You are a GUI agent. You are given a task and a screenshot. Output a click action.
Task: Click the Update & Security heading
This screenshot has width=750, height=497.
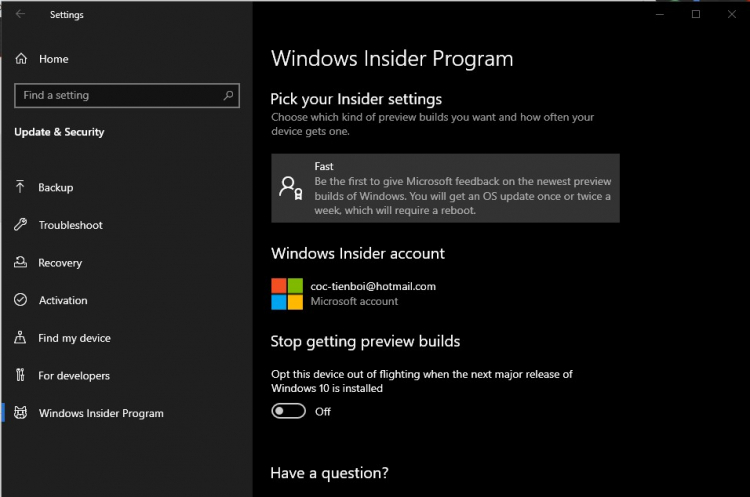point(59,132)
